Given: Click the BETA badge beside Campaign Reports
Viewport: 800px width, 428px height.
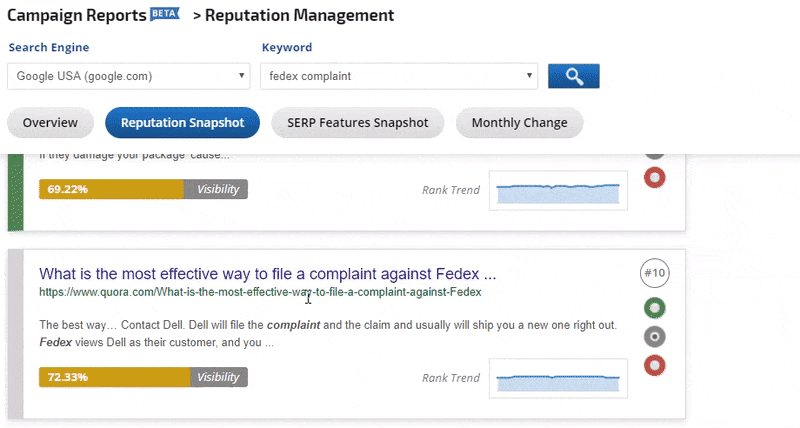Looking at the screenshot, I should [163, 14].
